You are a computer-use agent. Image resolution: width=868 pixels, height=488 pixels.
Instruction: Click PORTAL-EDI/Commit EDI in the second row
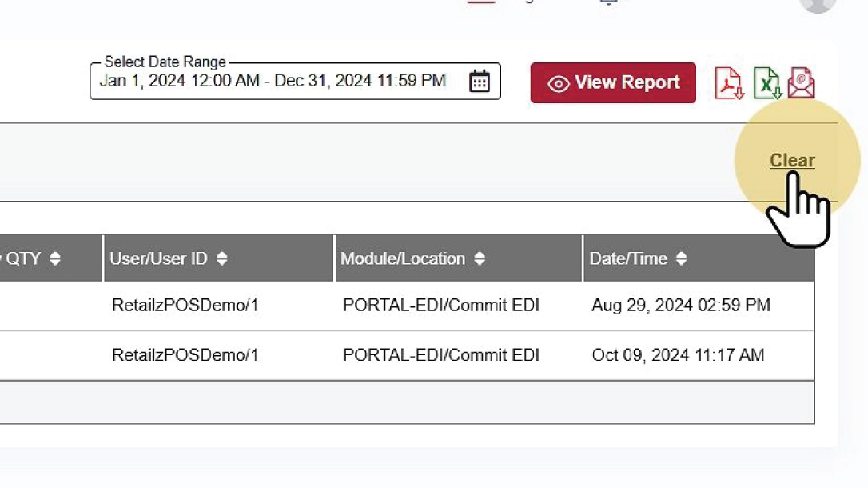click(x=441, y=355)
